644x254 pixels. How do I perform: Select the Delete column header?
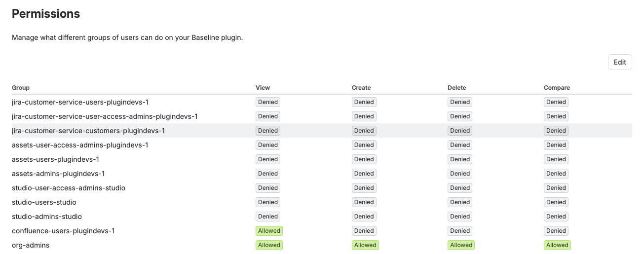click(457, 88)
